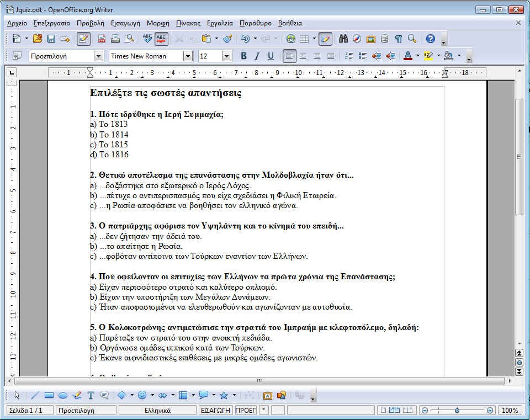The image size is (530, 420).
Task: Open the Επεξεργασία menu
Action: [52, 23]
